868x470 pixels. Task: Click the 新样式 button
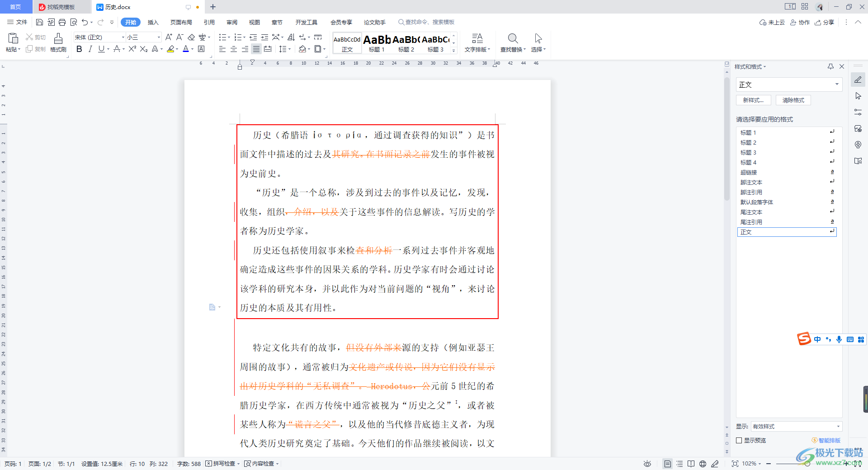click(753, 100)
